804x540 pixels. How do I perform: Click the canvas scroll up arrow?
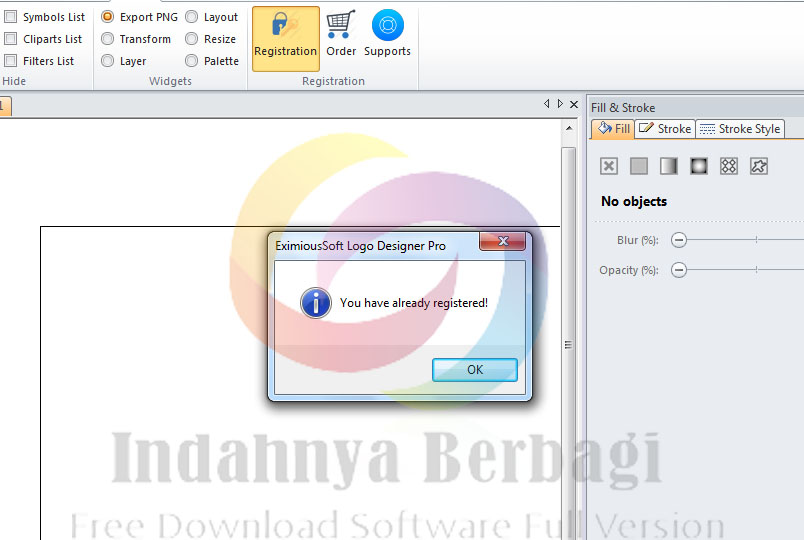[569, 128]
